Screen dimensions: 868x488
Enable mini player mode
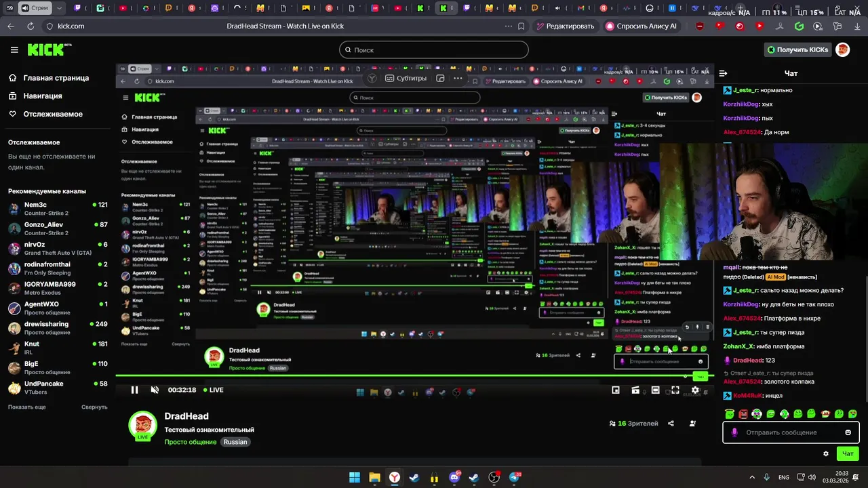(616, 390)
